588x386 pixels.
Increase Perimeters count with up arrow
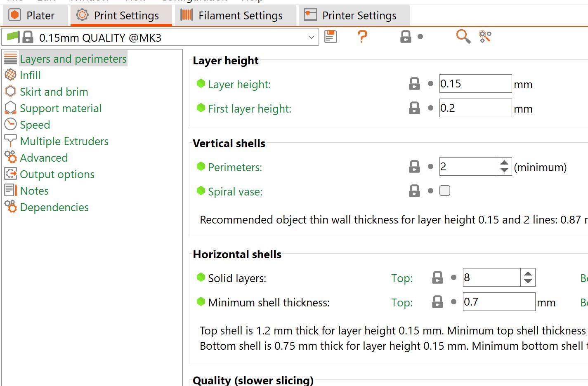pos(504,163)
